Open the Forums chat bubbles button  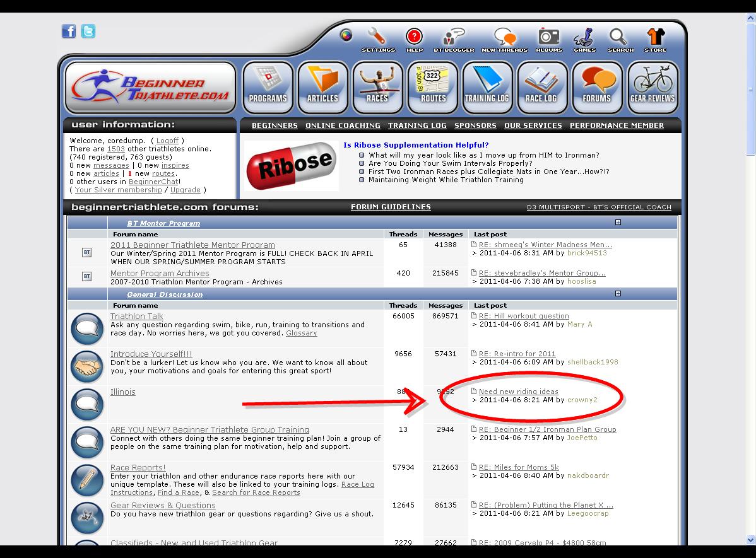pos(598,87)
